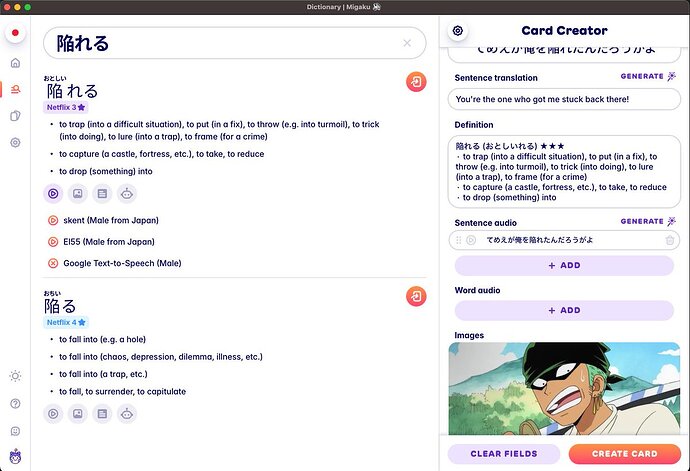Add word audio with + ADD
690x471 pixels.
point(564,310)
